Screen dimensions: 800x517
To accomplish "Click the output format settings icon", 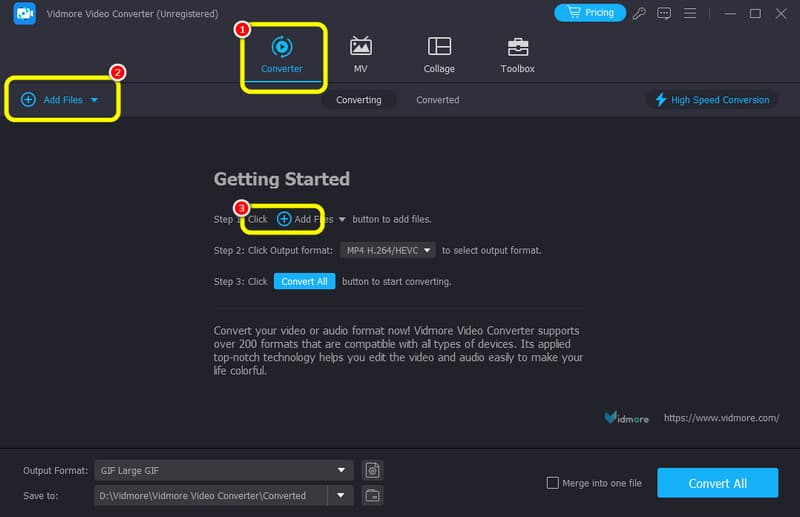I will [372, 470].
